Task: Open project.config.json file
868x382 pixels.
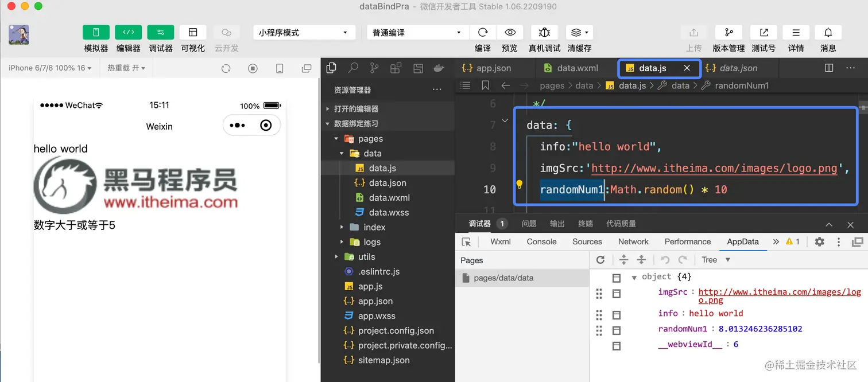Action: point(388,330)
